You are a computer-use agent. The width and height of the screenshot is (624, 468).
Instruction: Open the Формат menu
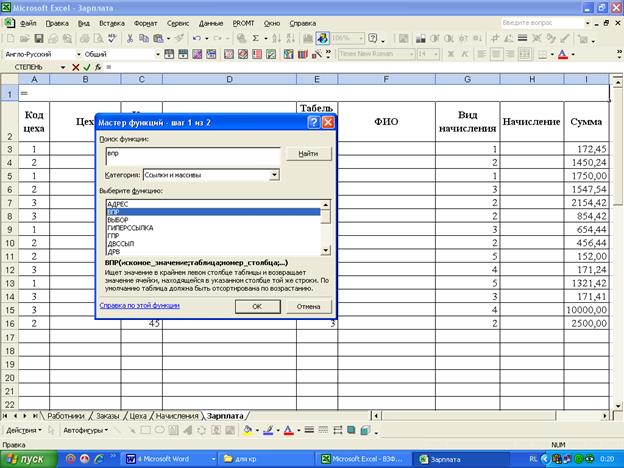(145, 21)
